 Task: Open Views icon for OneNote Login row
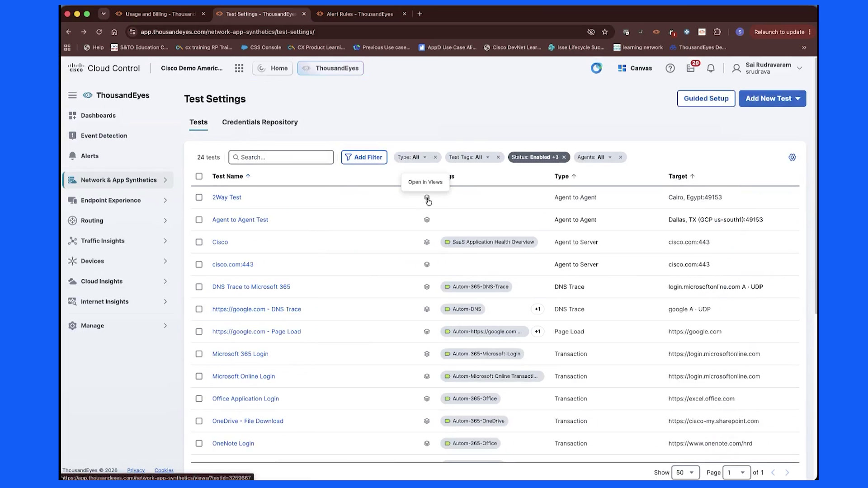[x=426, y=443]
